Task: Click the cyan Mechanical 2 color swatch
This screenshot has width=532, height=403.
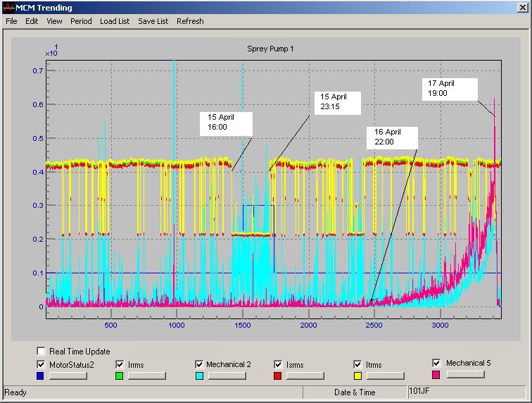Action: (x=199, y=376)
